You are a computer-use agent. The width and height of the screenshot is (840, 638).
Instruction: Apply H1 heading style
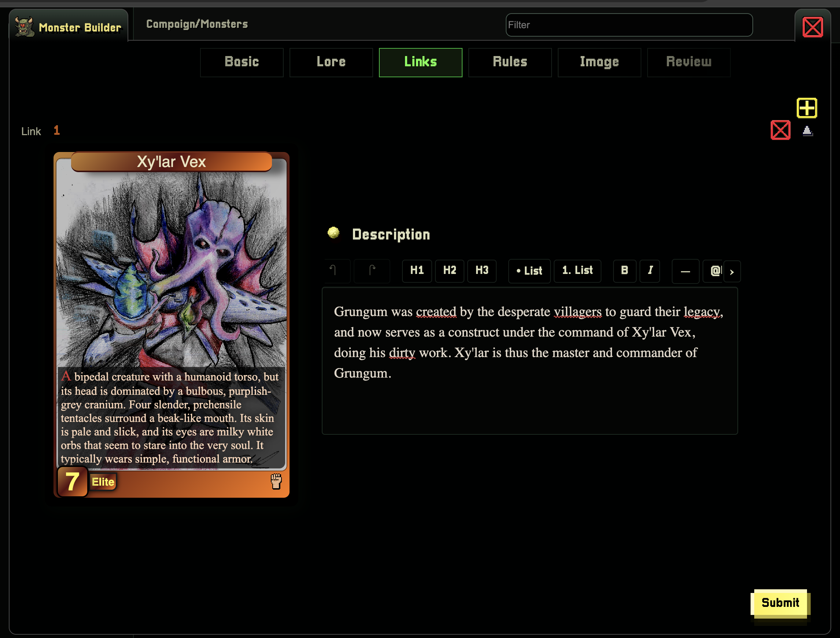[417, 271]
